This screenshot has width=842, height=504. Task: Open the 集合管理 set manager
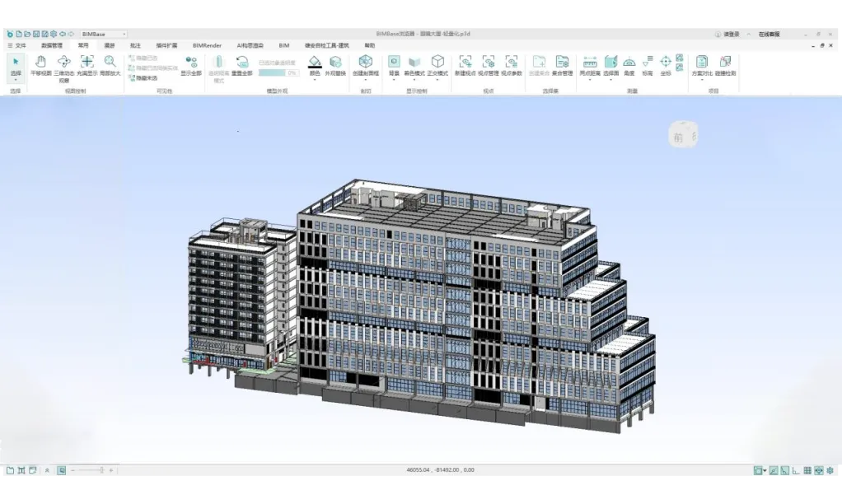(562, 63)
